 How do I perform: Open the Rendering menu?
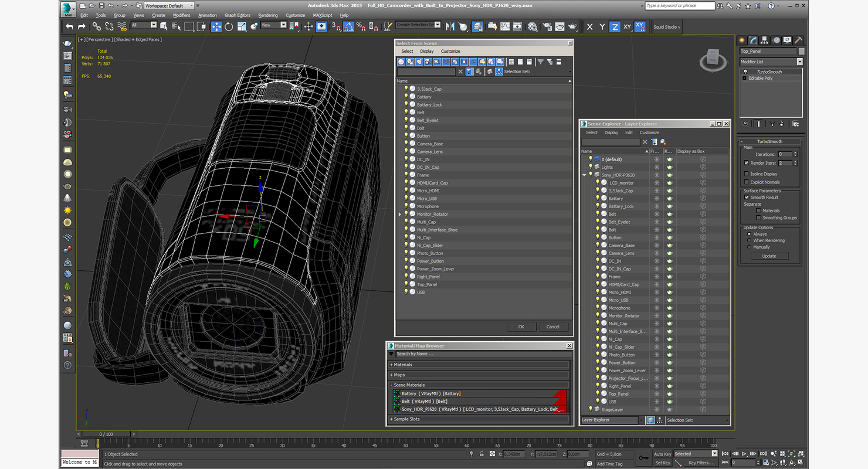(268, 15)
